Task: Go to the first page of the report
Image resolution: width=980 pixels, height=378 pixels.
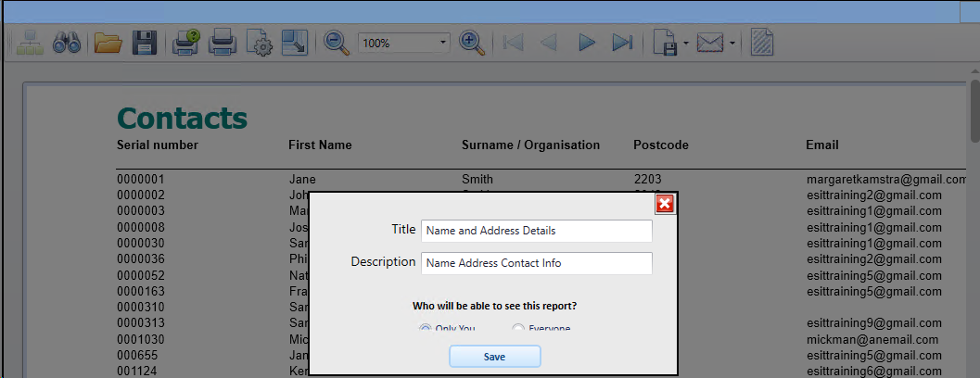Action: 513,43
